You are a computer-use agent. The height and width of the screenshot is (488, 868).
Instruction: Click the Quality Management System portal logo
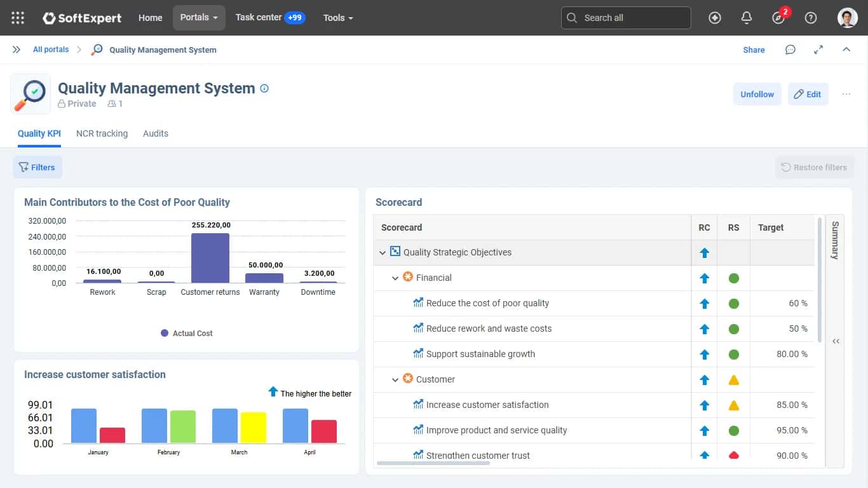[31, 94]
